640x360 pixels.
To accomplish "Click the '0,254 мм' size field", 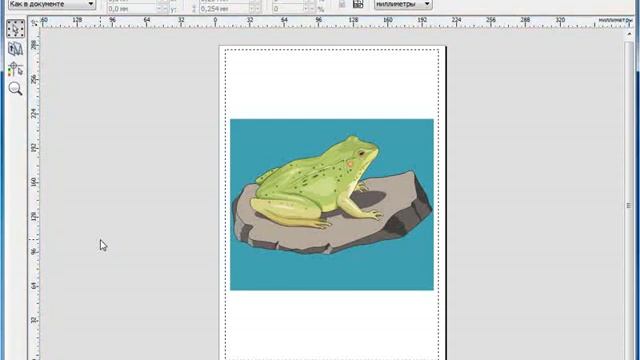I will [224, 9].
